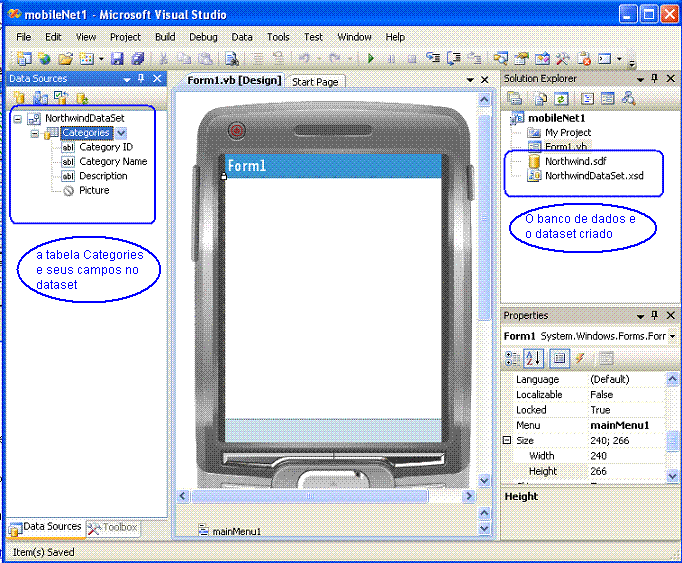Click the Add New Item toolbar icon

click(87, 58)
